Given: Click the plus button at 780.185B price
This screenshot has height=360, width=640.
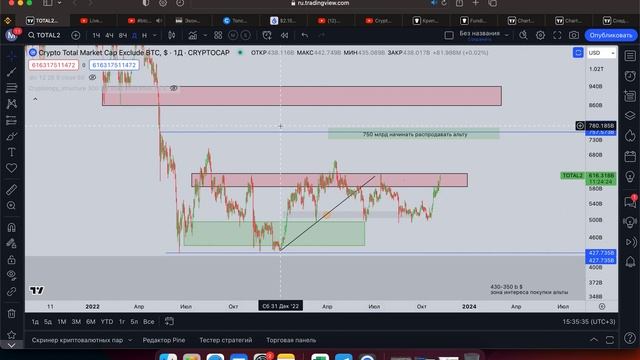Looking at the screenshot, I should coord(580,126).
